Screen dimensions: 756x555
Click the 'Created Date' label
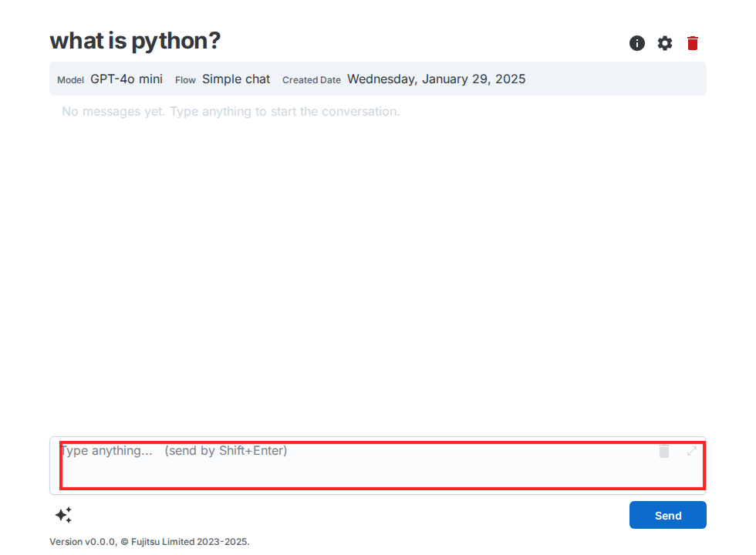pyautogui.click(x=311, y=80)
